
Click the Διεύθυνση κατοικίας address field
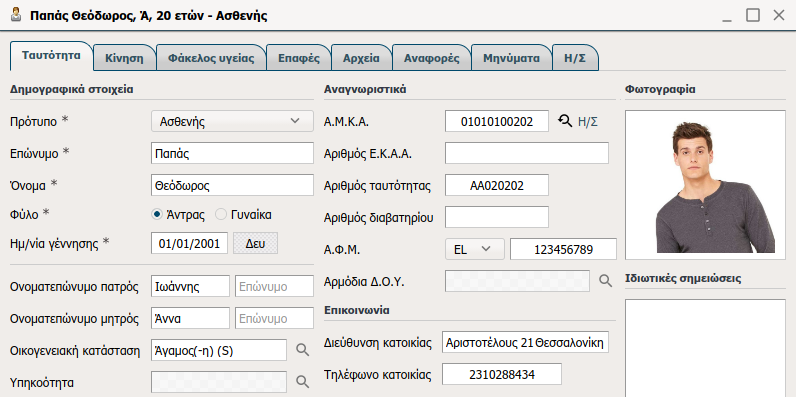coord(525,343)
